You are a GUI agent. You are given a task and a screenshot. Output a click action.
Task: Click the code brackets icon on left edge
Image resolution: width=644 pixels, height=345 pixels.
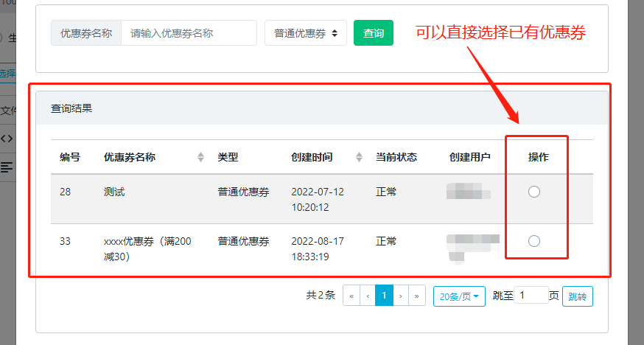coord(7,139)
